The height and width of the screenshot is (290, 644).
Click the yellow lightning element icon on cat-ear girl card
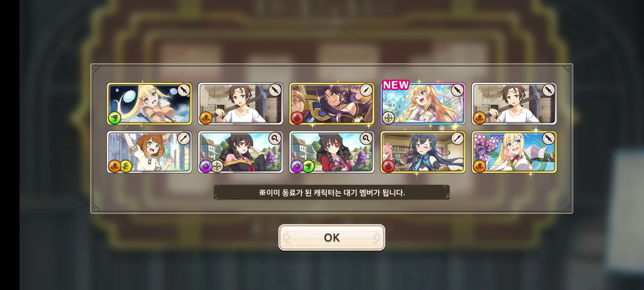[126, 166]
